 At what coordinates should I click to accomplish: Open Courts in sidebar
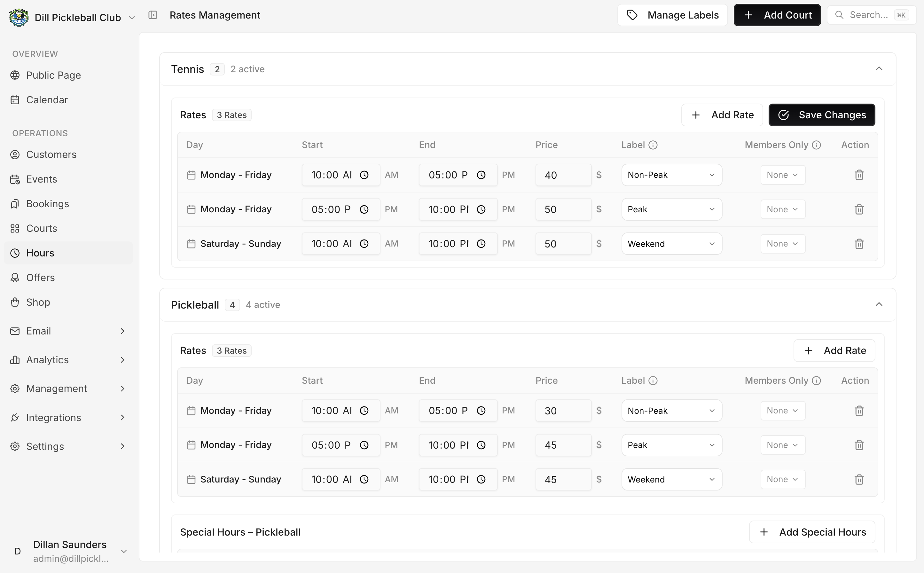point(68,229)
